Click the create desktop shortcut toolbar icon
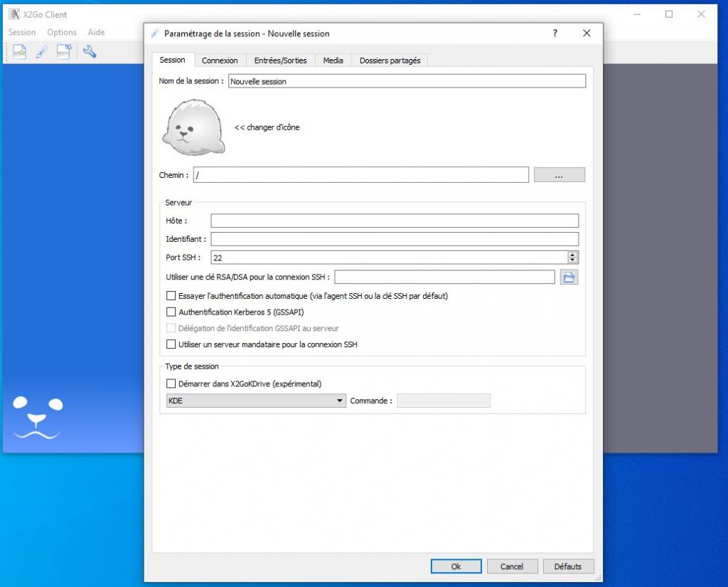 pyautogui.click(x=64, y=51)
